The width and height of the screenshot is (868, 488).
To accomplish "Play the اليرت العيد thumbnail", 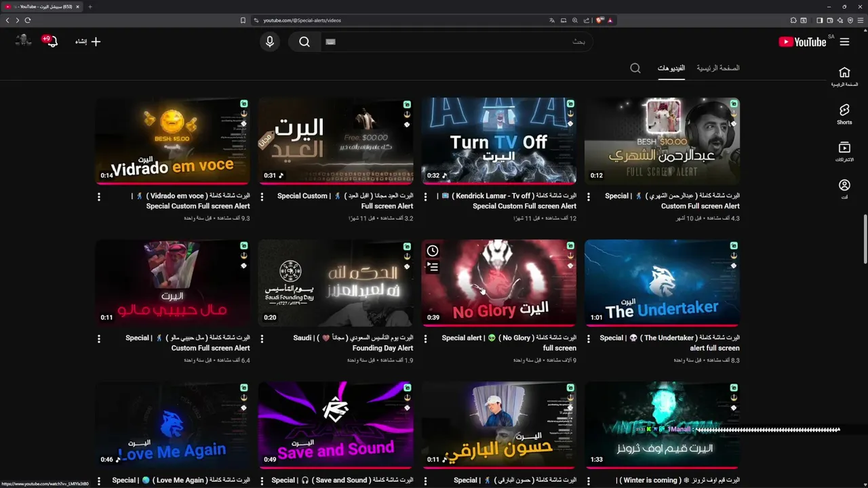I will tap(336, 141).
